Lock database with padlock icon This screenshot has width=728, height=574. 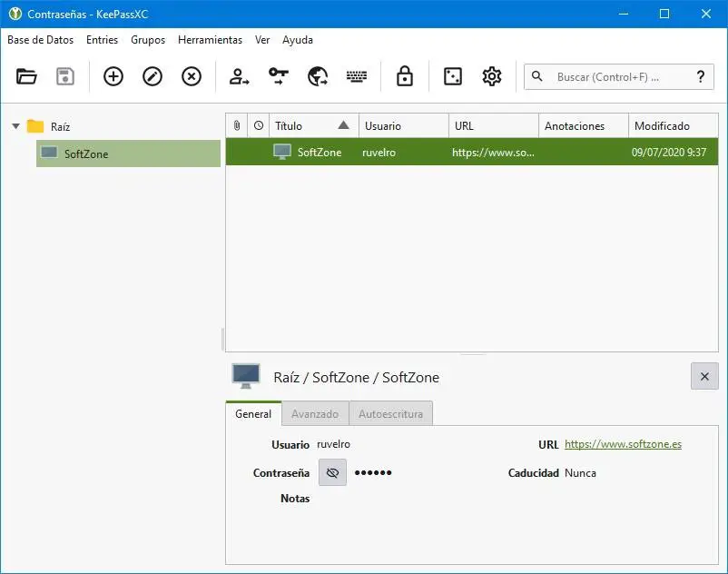tap(404, 75)
